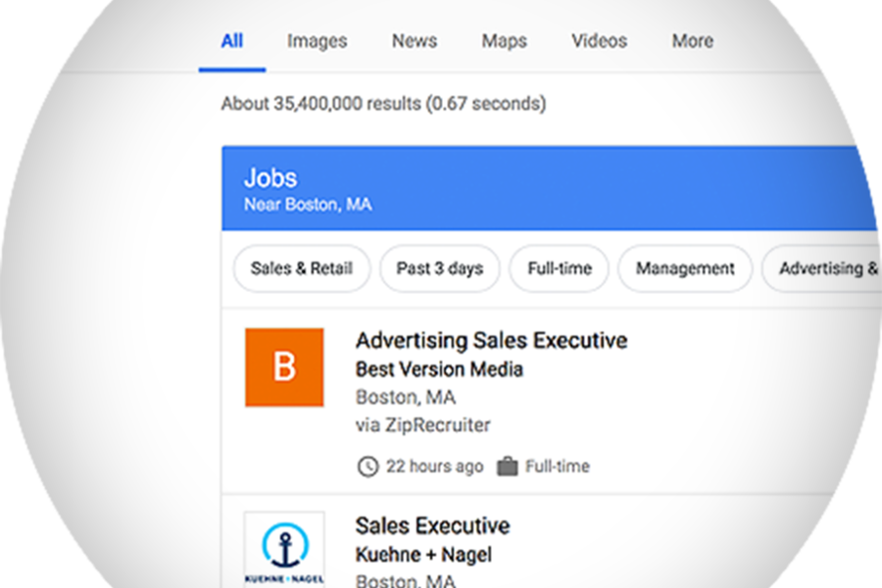The height and width of the screenshot is (588, 882).
Task: Select the partially visible Advertising & filter chip
Action: 822,269
